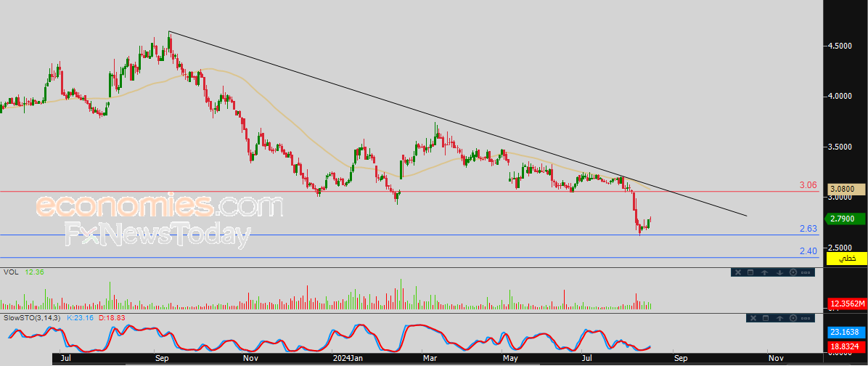
Task: Select the 3.06 resistance level label
Action: [x=808, y=185]
